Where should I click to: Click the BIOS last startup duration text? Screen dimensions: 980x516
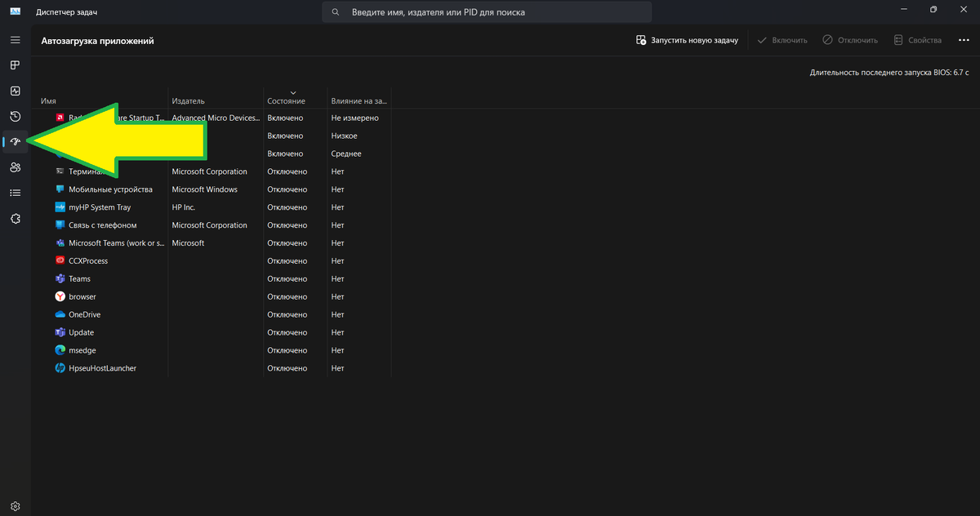coord(889,73)
